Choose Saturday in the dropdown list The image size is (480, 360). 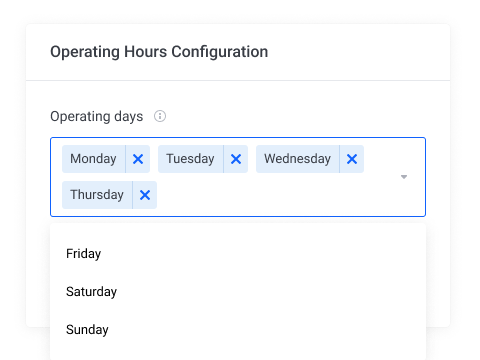pyautogui.click(x=238, y=292)
